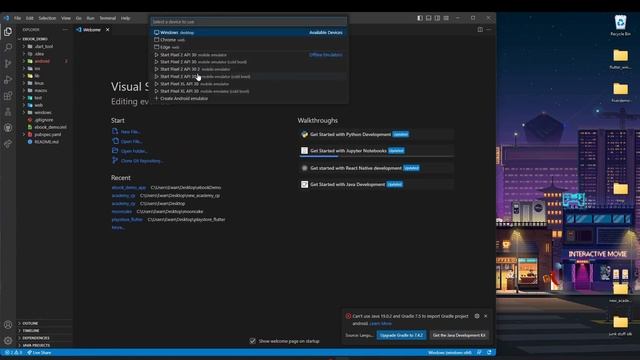Viewport: 640px width, 360px height.
Task: Open the File menu
Action: 18,18
